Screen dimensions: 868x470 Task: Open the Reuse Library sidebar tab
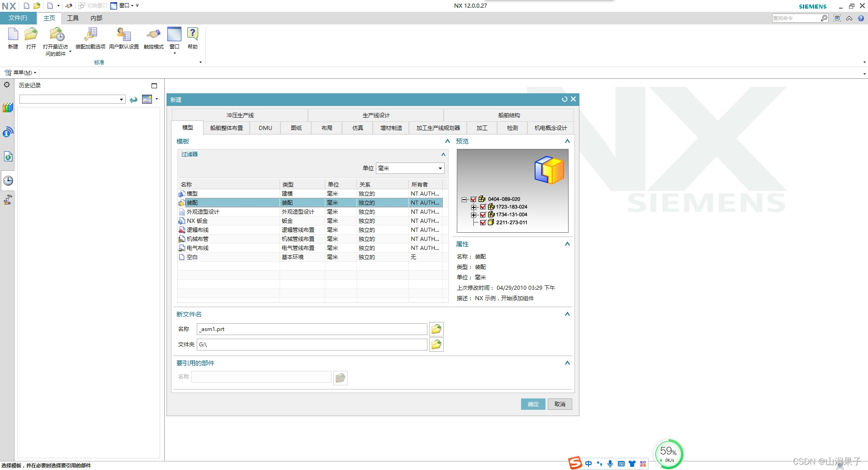point(8,108)
